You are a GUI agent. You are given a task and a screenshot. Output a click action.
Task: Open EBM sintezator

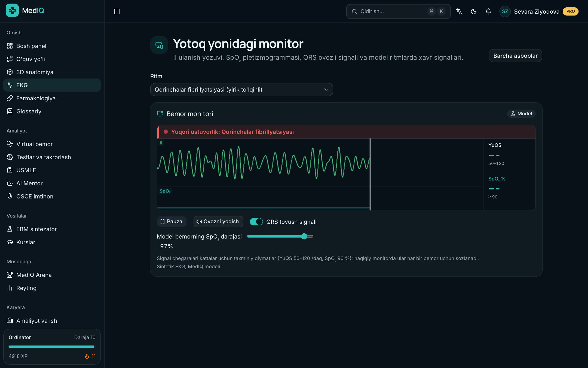point(52,229)
